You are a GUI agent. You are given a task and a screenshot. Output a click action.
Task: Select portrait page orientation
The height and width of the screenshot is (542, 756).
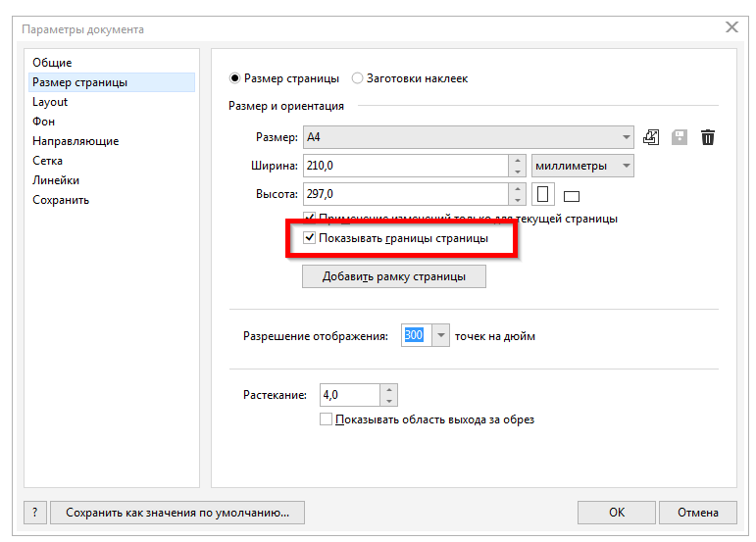543,194
